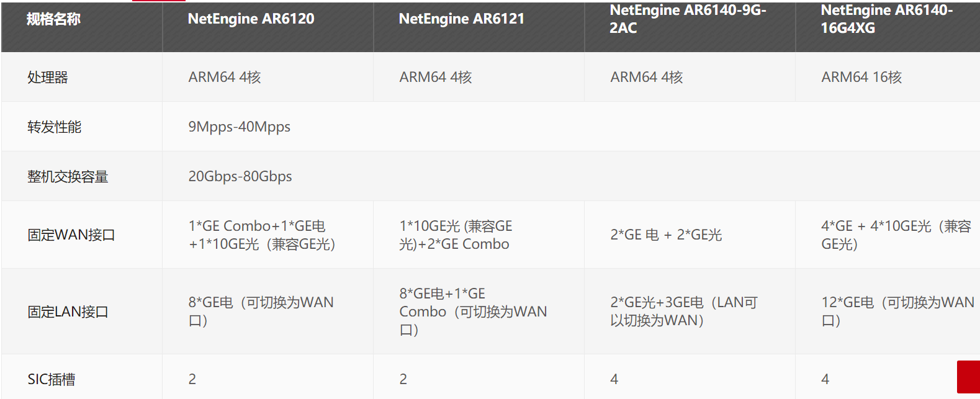The height and width of the screenshot is (399, 980).
Task: Click the 固定WAN接口 row label
Action: [x=71, y=235]
